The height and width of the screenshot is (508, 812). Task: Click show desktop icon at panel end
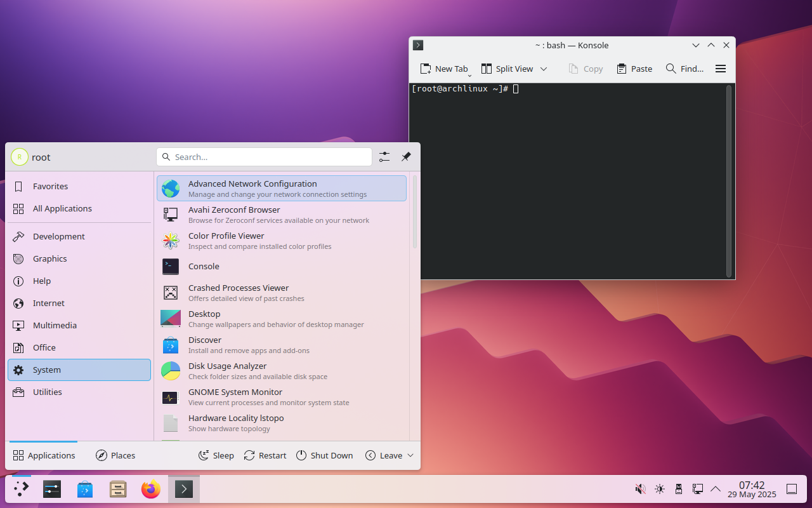(792, 489)
